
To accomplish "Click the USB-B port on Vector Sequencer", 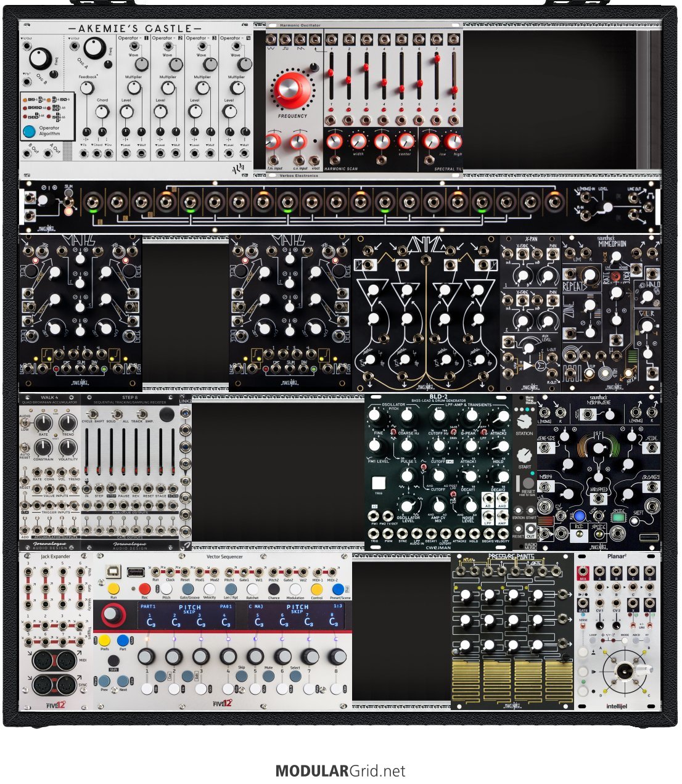I will click(x=113, y=571).
